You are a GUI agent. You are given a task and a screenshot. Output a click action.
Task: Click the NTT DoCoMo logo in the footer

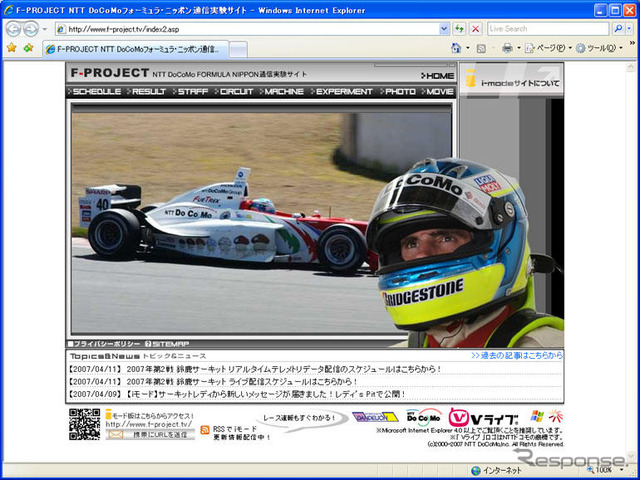[424, 418]
